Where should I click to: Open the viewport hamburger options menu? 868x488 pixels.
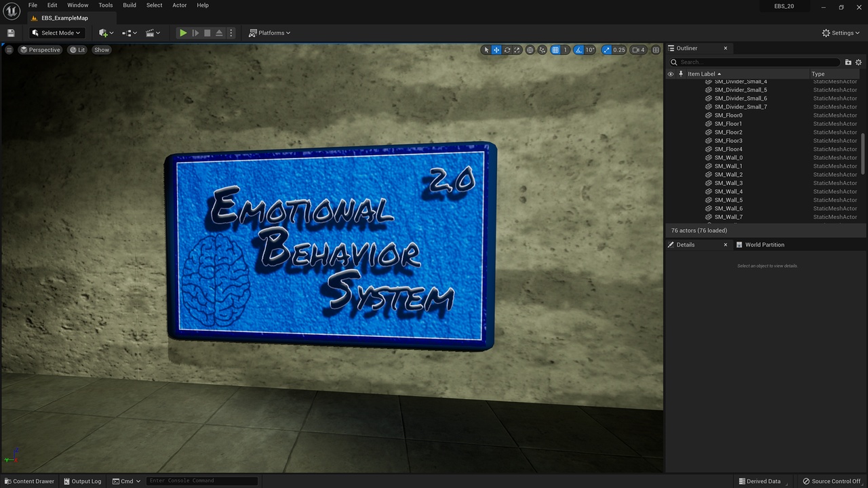(9, 49)
